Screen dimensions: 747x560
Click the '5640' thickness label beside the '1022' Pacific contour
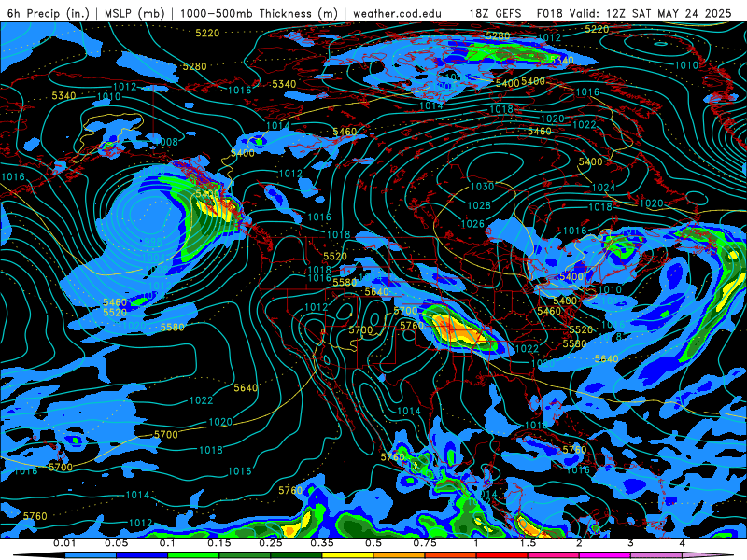point(246,388)
